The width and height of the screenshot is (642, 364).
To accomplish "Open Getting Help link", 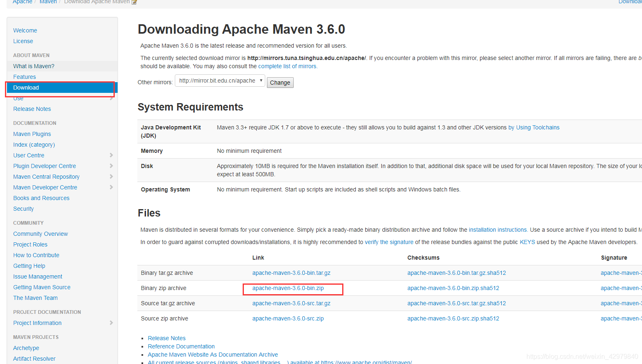I will [x=29, y=266].
